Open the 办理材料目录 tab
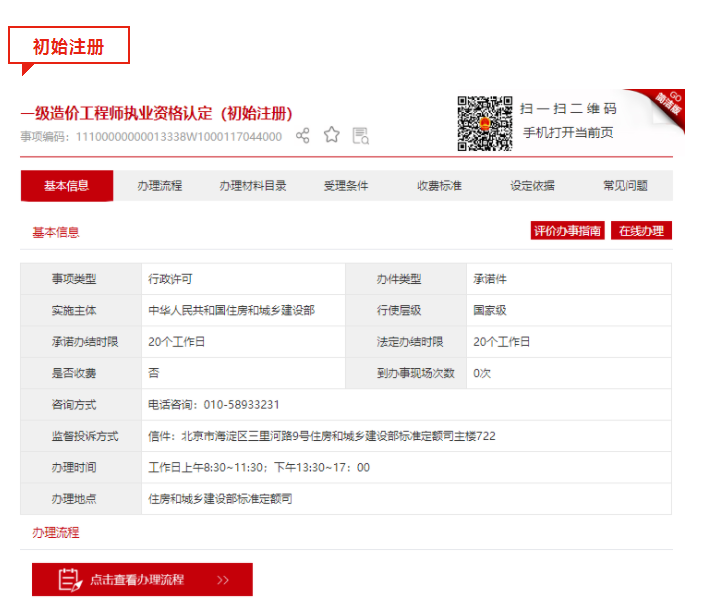This screenshot has height=603, width=705. point(253,186)
